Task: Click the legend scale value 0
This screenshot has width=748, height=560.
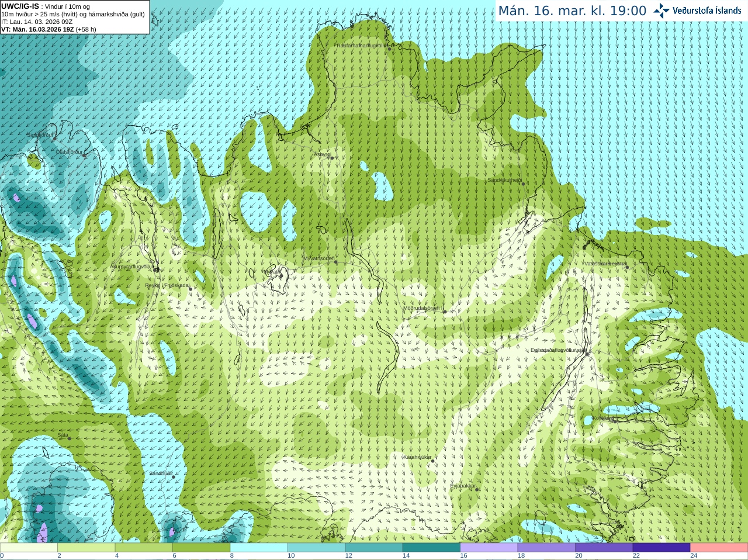Action: (x=2, y=556)
